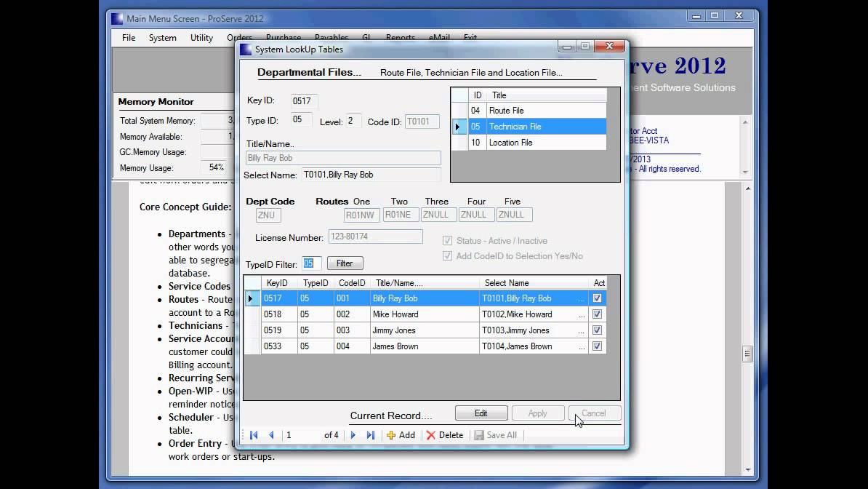
Task: Click Route One field R01NW
Action: click(x=361, y=215)
